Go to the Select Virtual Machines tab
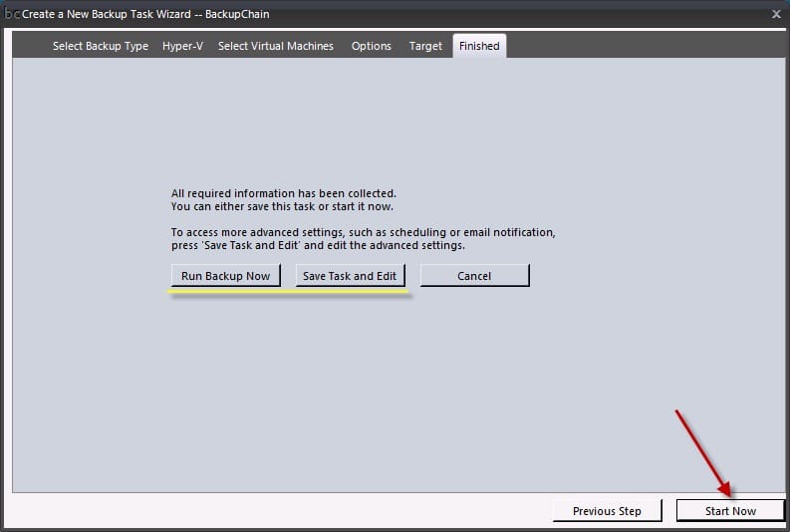The height and width of the screenshot is (532, 790). tap(276, 46)
